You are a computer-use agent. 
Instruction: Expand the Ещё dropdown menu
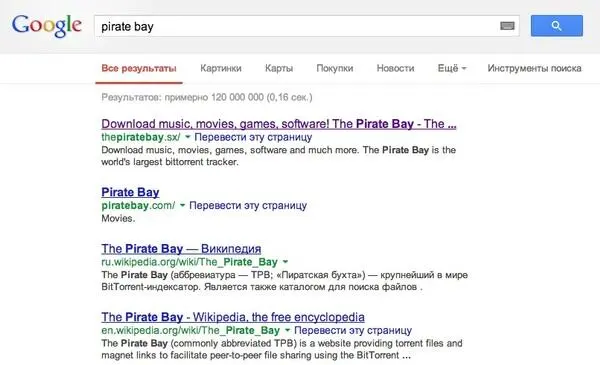(452, 68)
